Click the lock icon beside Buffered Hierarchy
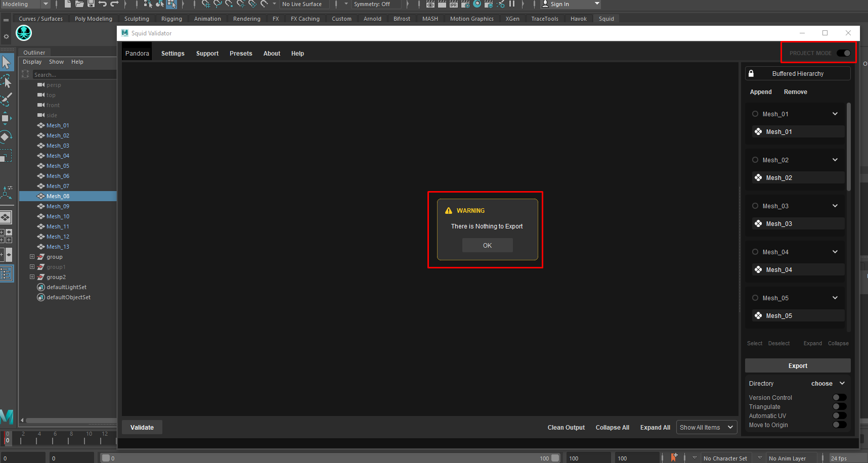Viewport: 868px width, 463px height. (751, 73)
